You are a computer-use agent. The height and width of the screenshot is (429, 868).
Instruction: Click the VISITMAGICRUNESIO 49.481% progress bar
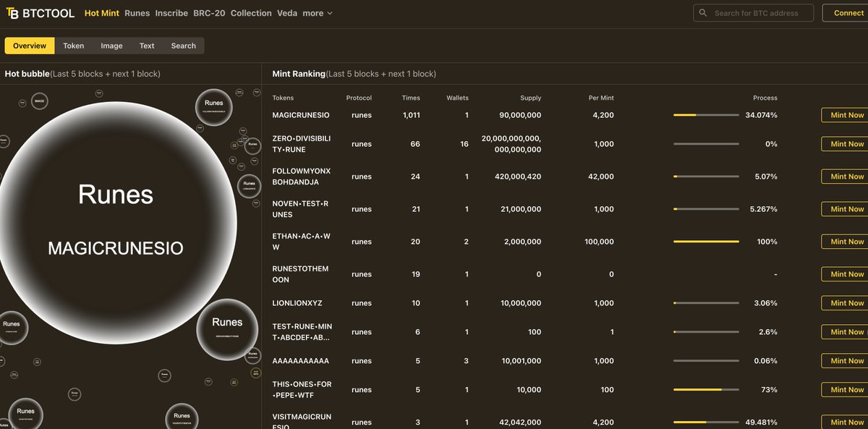(706, 422)
